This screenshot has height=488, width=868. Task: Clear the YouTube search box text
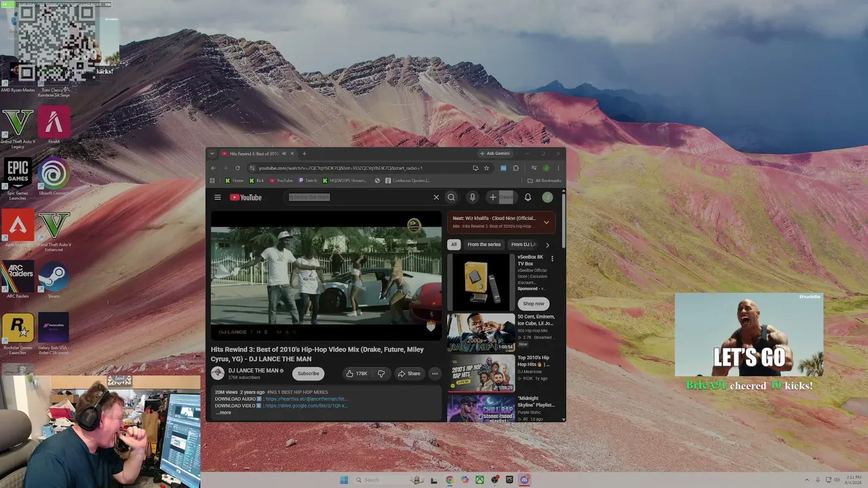point(436,197)
